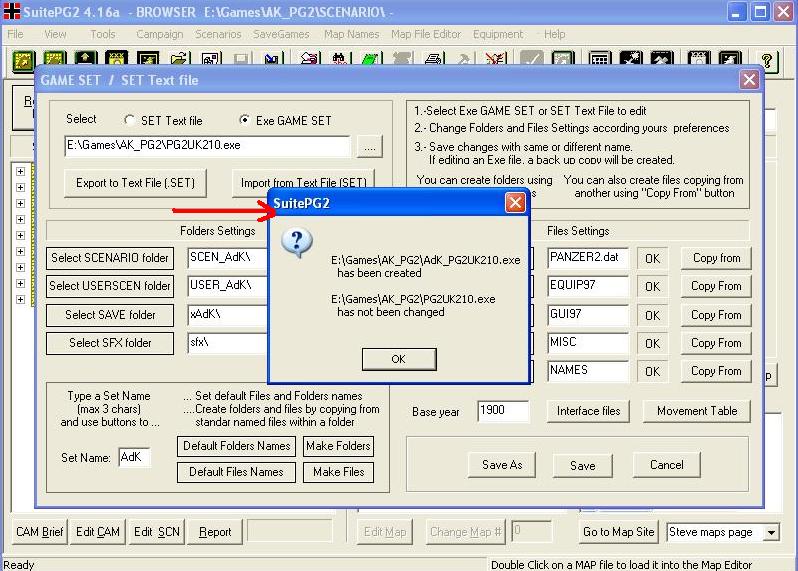Viewport: 798px width, 571px height.
Task: Click Copy From in the NAMES row
Action: click(716, 372)
